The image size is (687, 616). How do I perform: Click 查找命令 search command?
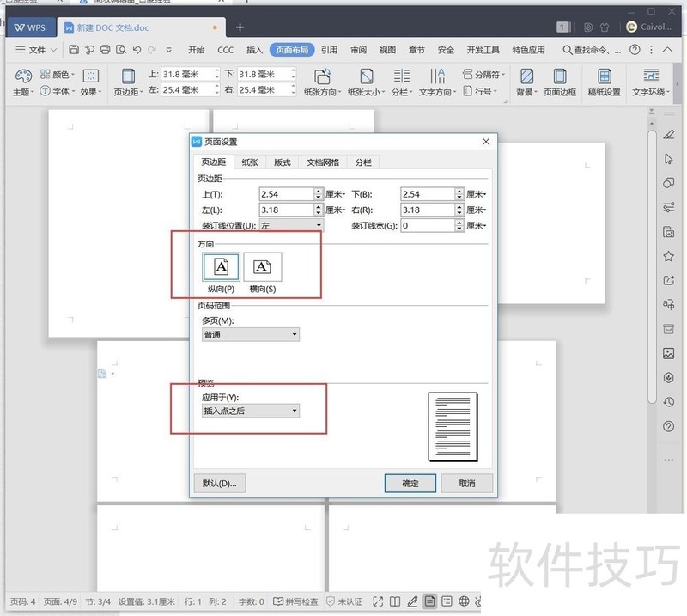tap(592, 50)
